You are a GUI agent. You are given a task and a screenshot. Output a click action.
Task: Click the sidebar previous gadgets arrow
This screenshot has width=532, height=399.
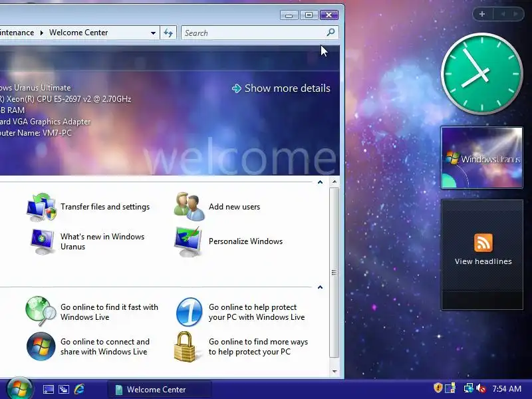[x=503, y=14]
